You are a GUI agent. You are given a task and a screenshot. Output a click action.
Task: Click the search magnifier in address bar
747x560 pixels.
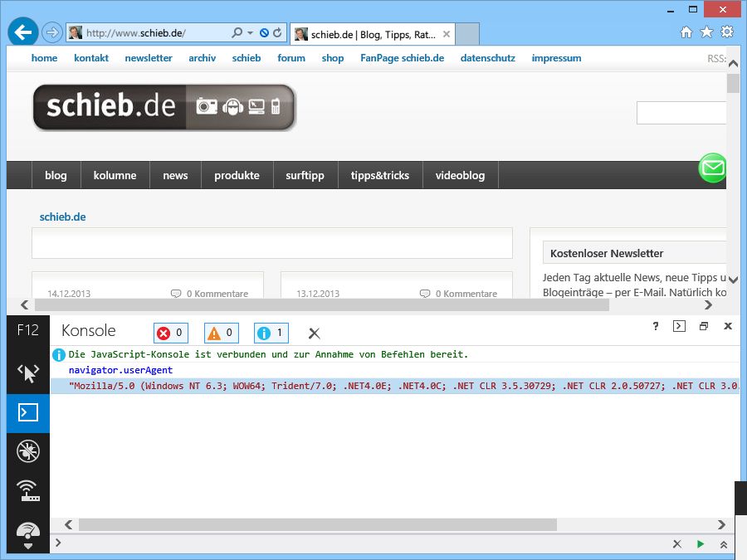[x=237, y=33]
